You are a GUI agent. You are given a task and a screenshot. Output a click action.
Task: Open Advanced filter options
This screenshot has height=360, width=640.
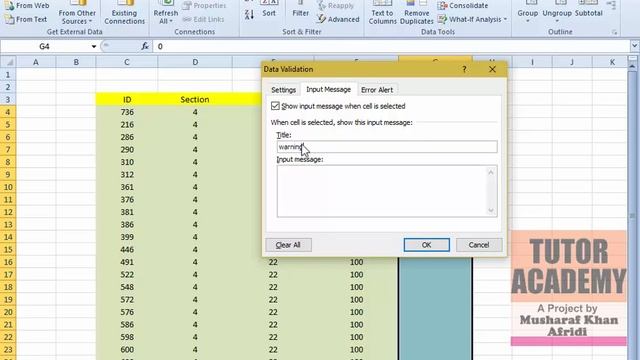tap(338, 19)
